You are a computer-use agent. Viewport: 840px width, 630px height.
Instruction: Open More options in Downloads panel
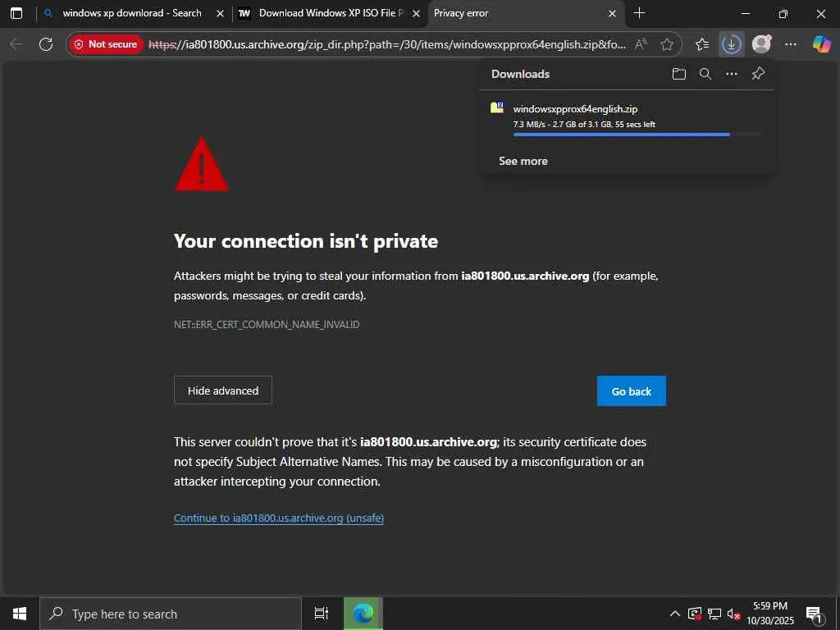pyautogui.click(x=732, y=74)
